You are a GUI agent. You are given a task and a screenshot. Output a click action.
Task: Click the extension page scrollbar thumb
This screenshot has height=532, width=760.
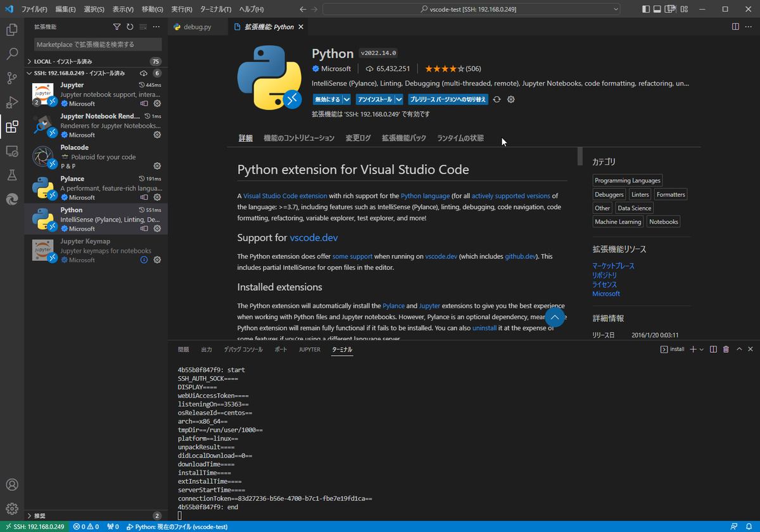pyautogui.click(x=580, y=156)
